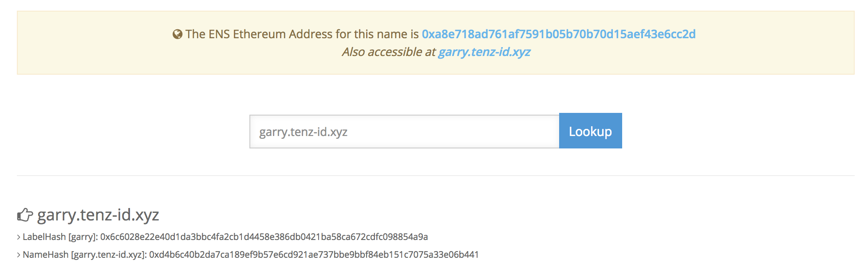Click the ENS Ethereum Address message text
Image resolution: width=868 pixels, height=272 pixels.
click(302, 34)
